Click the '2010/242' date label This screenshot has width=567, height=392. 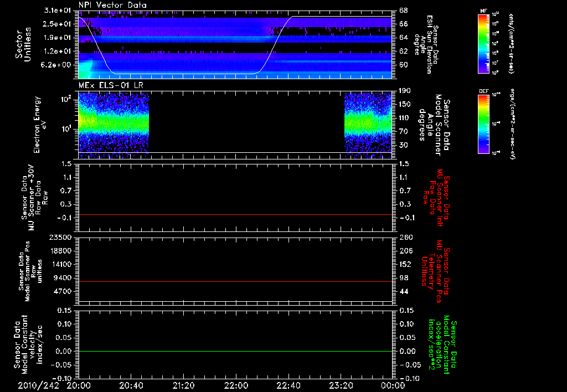(38, 385)
